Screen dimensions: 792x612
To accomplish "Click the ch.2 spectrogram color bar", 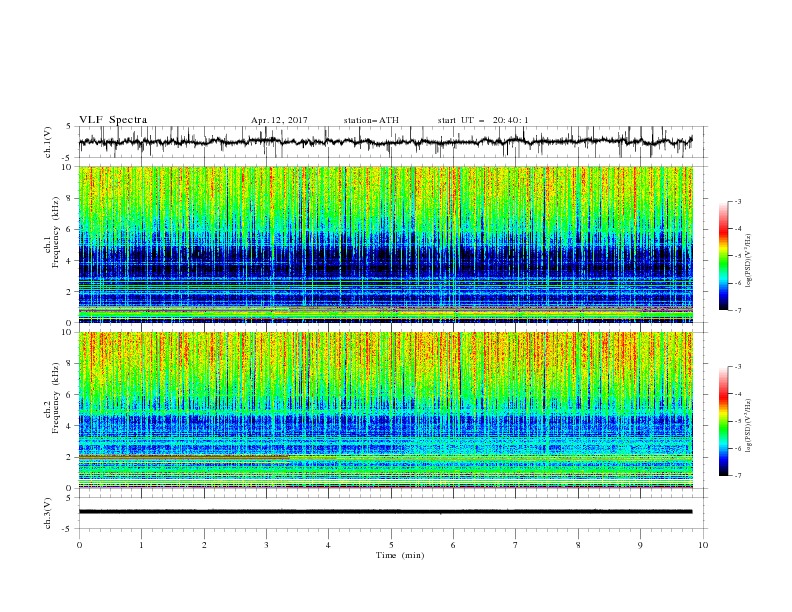I will click(x=723, y=421).
